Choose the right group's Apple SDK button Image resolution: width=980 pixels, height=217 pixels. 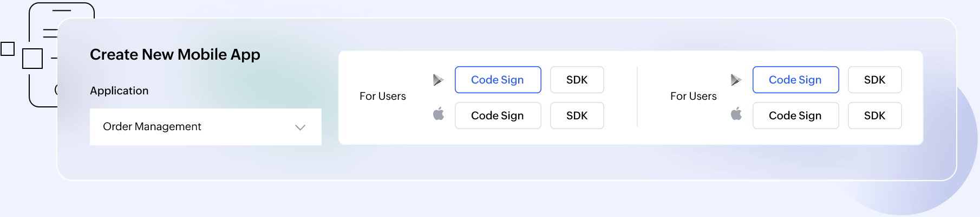click(x=874, y=116)
